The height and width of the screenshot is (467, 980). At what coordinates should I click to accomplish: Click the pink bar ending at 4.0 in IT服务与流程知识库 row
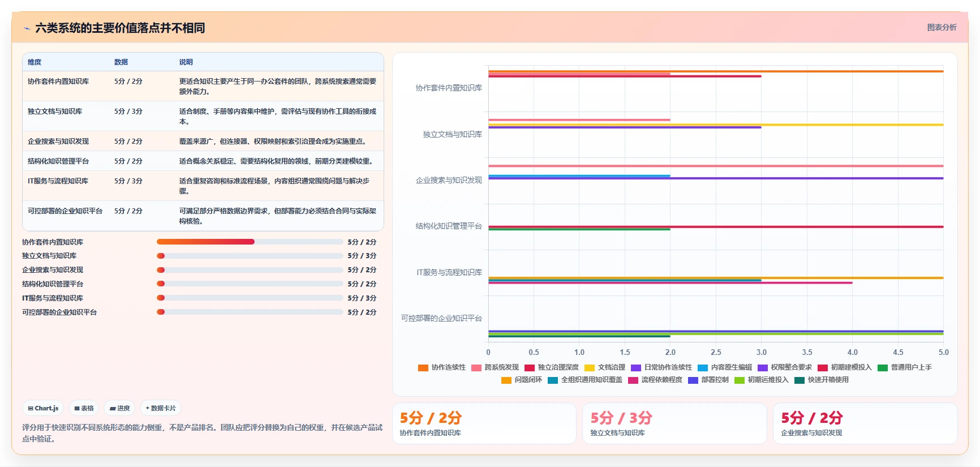tap(670, 282)
